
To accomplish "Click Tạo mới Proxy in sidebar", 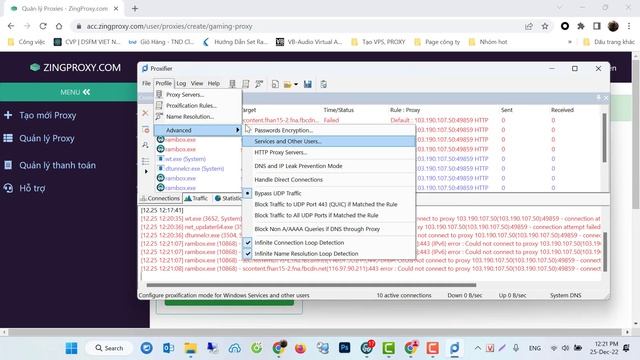I will (47, 116).
